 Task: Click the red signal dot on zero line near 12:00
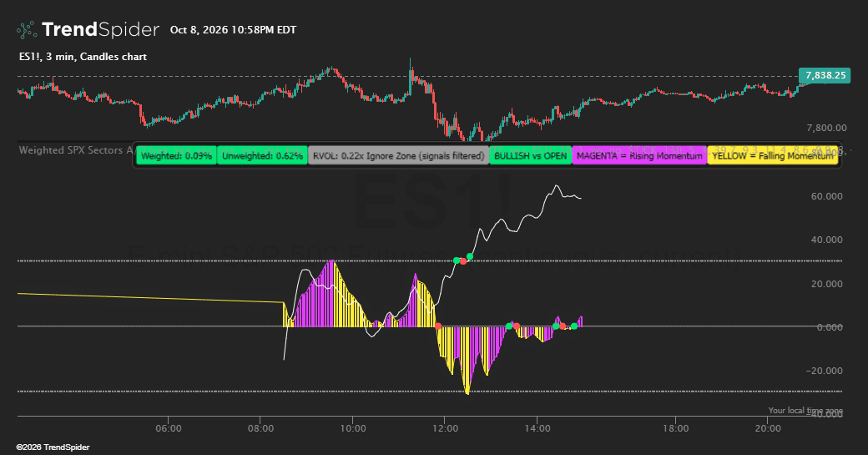[x=438, y=326]
